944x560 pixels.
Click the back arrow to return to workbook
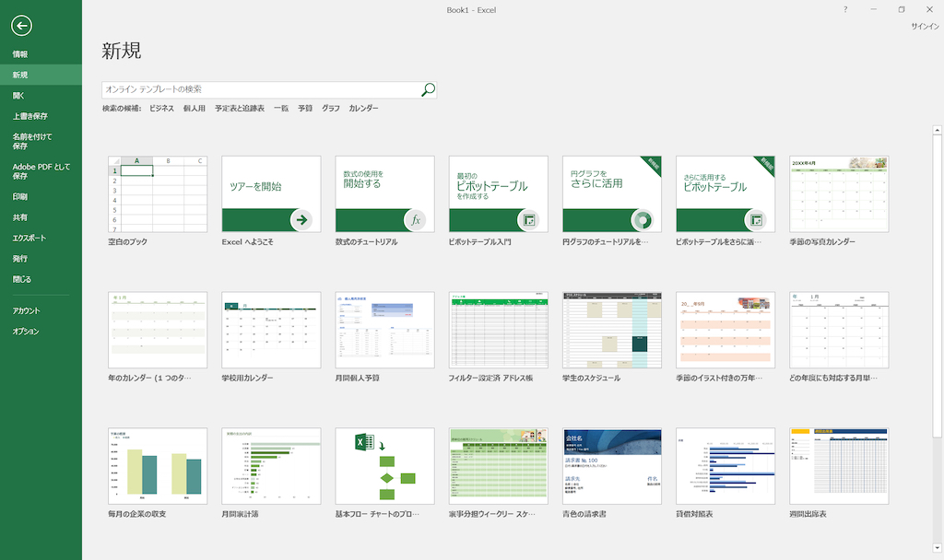[21, 25]
